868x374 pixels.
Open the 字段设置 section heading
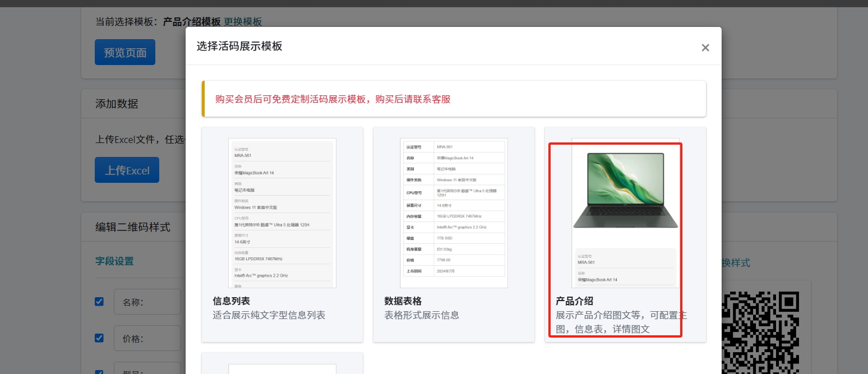[x=114, y=261]
